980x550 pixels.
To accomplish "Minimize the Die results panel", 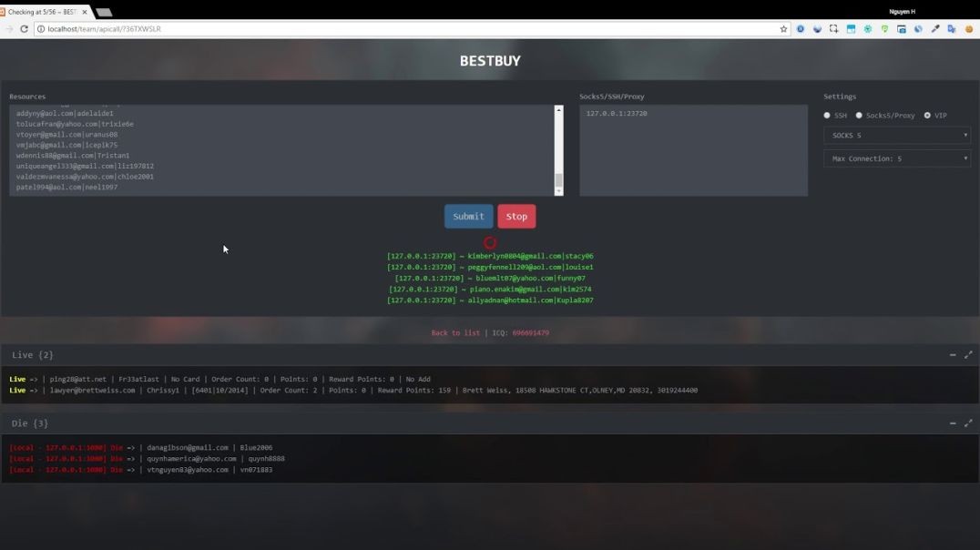I will point(953,423).
